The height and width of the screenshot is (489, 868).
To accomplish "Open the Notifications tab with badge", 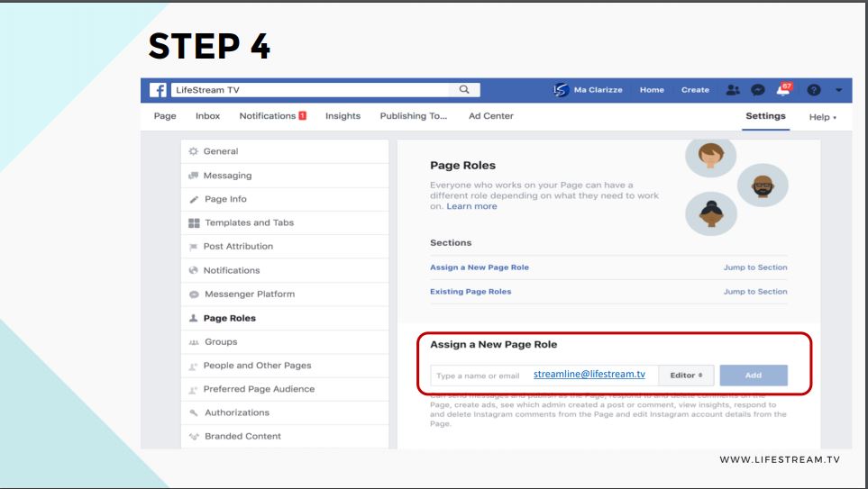I will coord(273,116).
